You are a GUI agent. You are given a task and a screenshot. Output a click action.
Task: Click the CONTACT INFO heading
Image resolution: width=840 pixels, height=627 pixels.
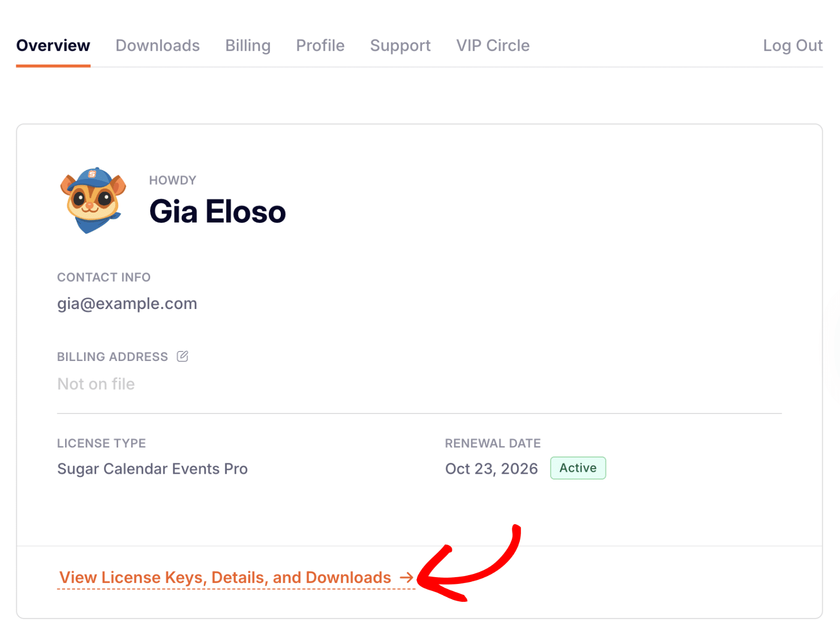click(x=104, y=278)
